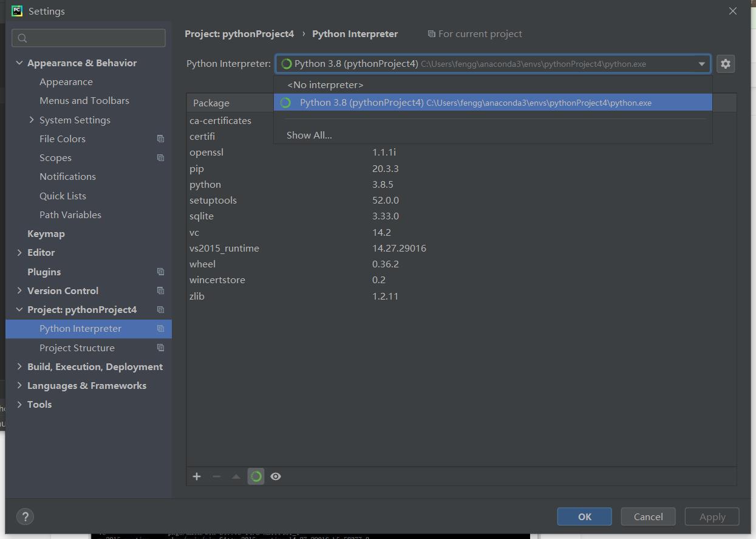Viewport: 756px width, 539px height.
Task: Open the Keymap settings page
Action: pyautogui.click(x=46, y=233)
